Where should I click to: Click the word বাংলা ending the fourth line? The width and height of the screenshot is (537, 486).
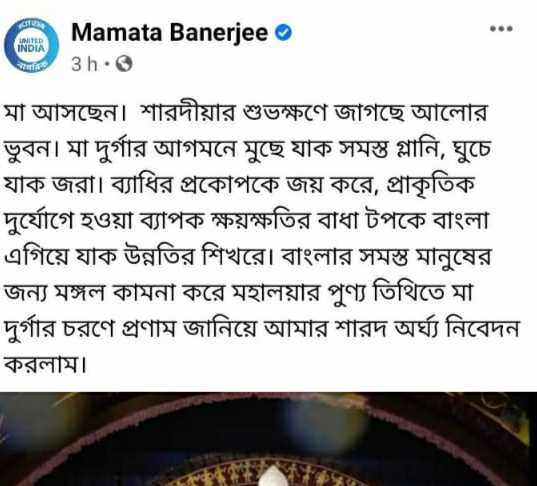click(x=460, y=220)
